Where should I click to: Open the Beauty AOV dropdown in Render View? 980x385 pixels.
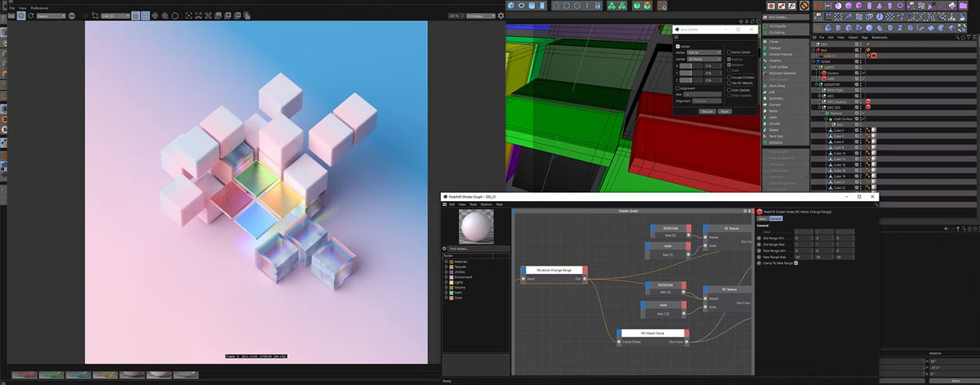pyautogui.click(x=51, y=16)
